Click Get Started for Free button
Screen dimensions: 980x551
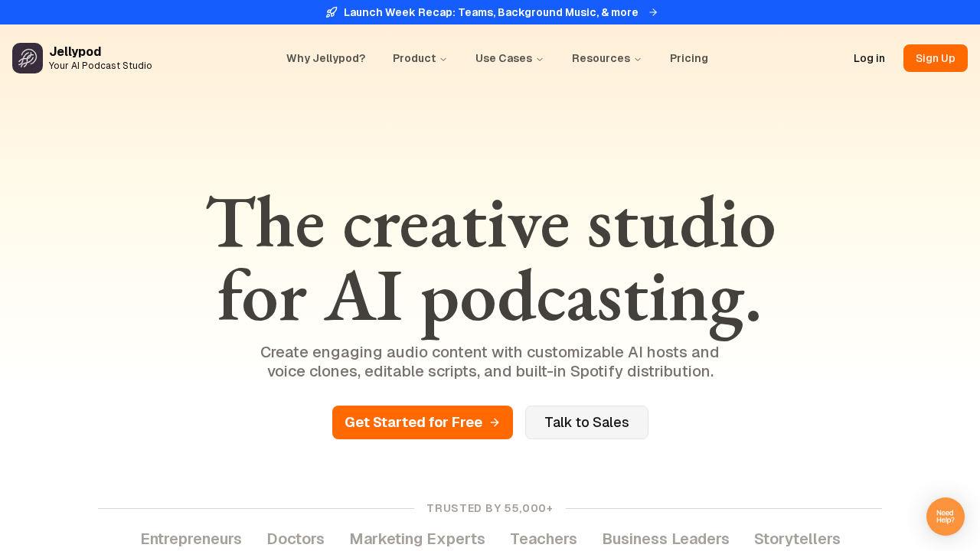(x=422, y=422)
